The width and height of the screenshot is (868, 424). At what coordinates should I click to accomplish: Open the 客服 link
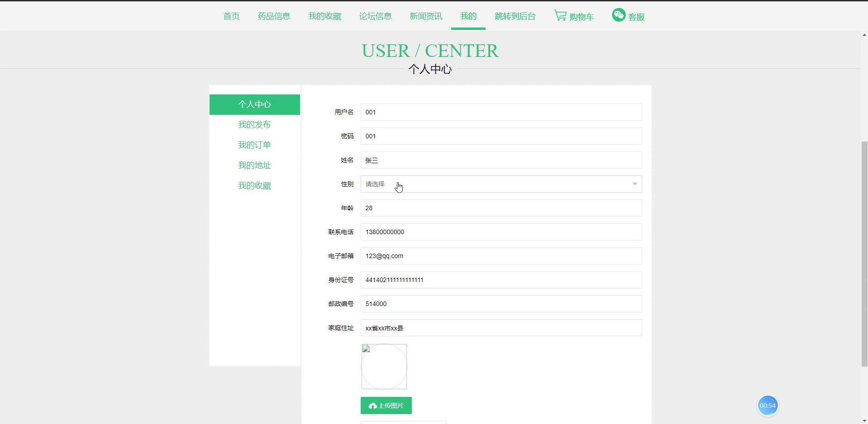[x=636, y=17]
